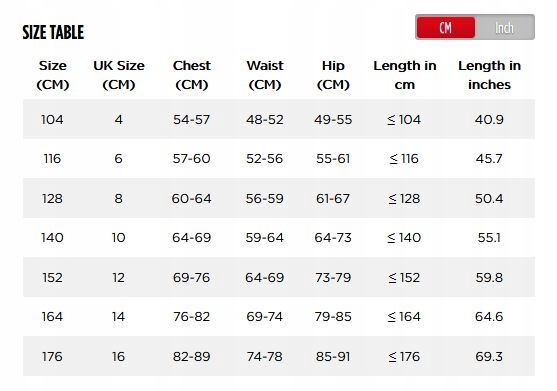Select the size 116 row cell

click(52, 158)
